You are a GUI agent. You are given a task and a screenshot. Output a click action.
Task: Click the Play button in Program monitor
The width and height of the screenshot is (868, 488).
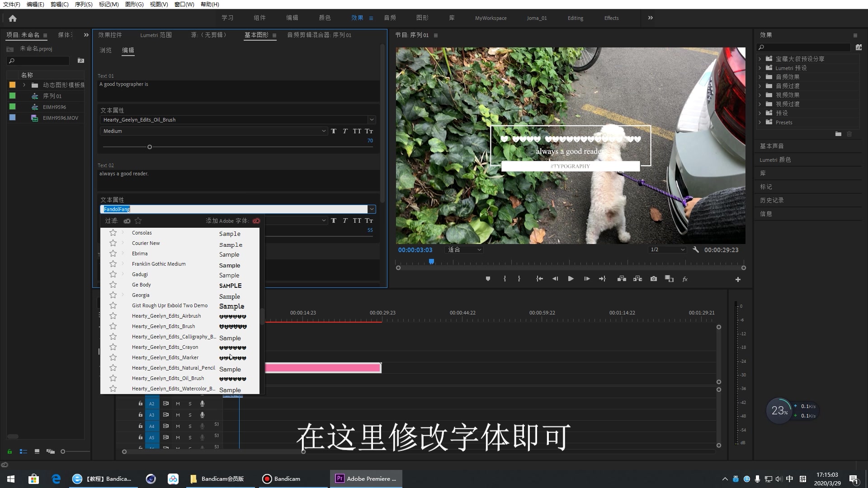click(571, 279)
